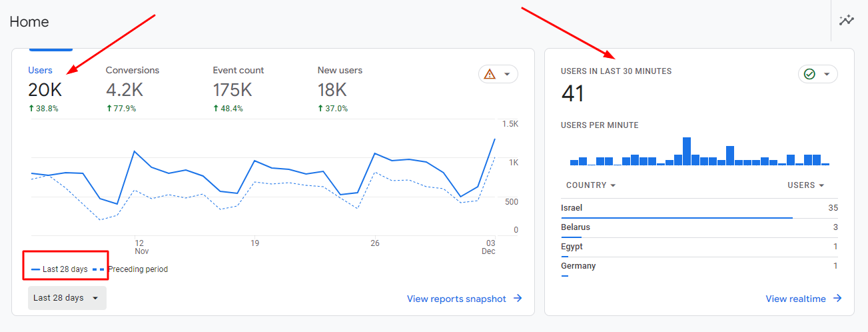Open the COUNTRY dimension dropdown
The height and width of the screenshot is (332, 868).
pos(591,185)
